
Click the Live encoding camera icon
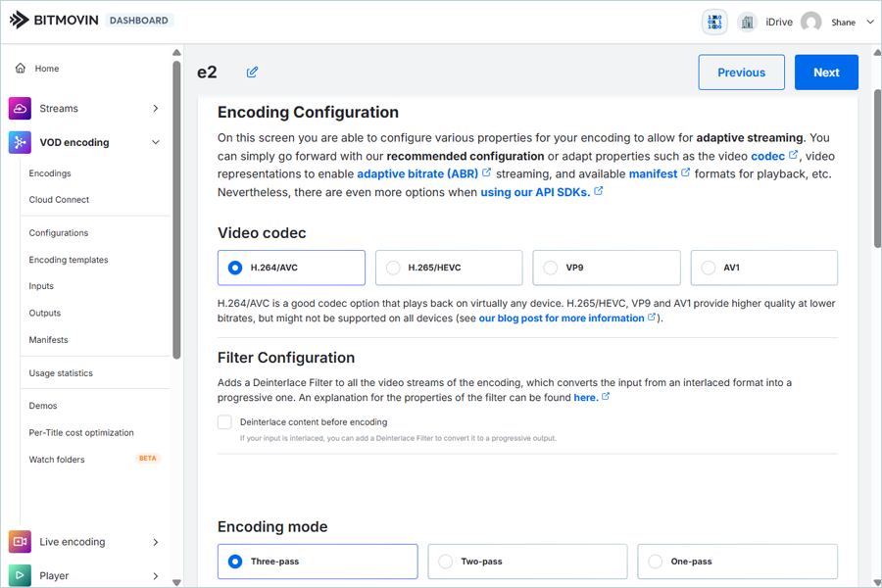click(x=20, y=542)
